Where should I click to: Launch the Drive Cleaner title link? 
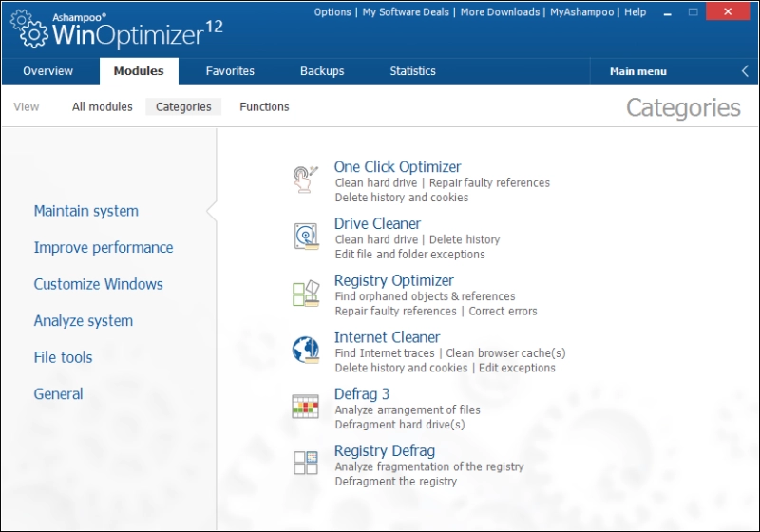tap(377, 223)
